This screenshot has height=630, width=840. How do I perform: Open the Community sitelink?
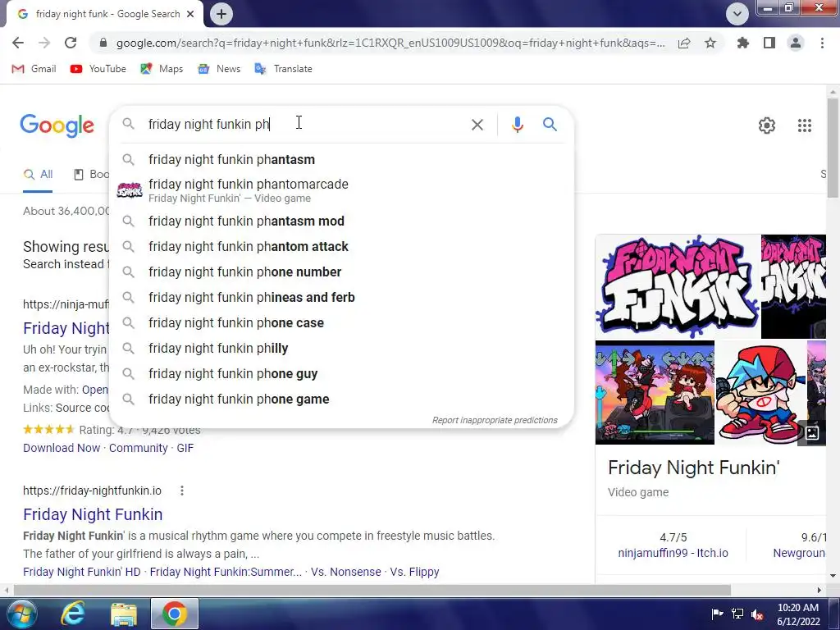(138, 448)
